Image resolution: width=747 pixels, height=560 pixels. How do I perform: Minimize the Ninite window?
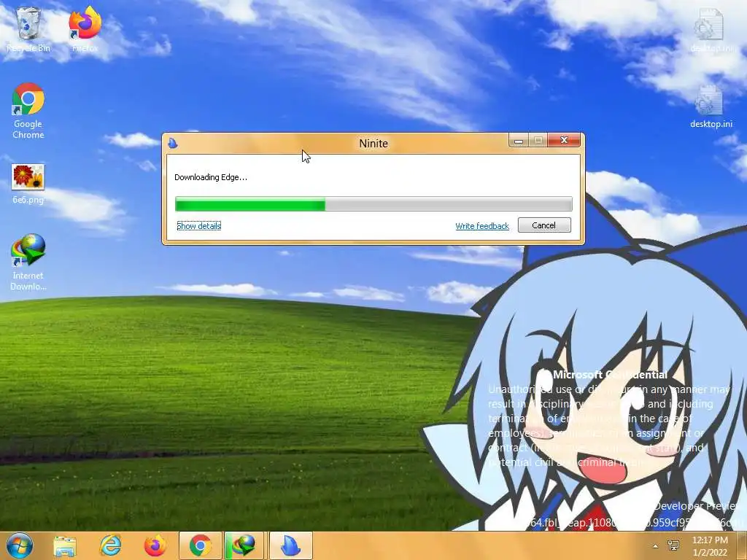coord(519,141)
